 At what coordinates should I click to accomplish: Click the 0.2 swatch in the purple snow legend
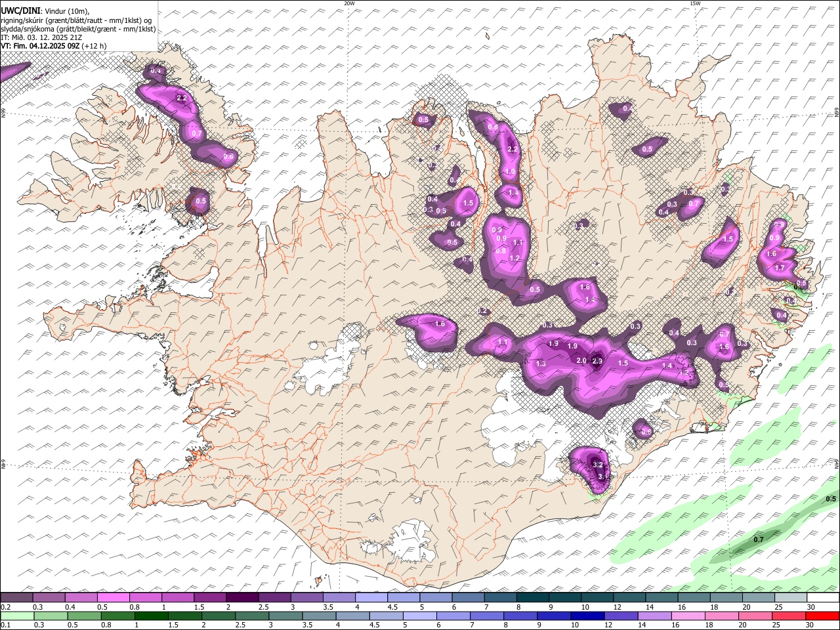coord(16,597)
